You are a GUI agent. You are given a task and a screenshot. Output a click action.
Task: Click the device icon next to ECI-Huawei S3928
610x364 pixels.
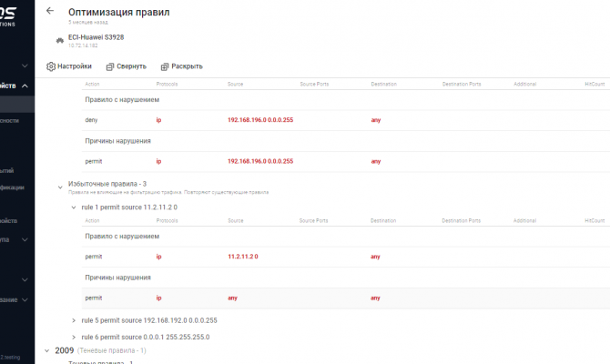point(59,40)
